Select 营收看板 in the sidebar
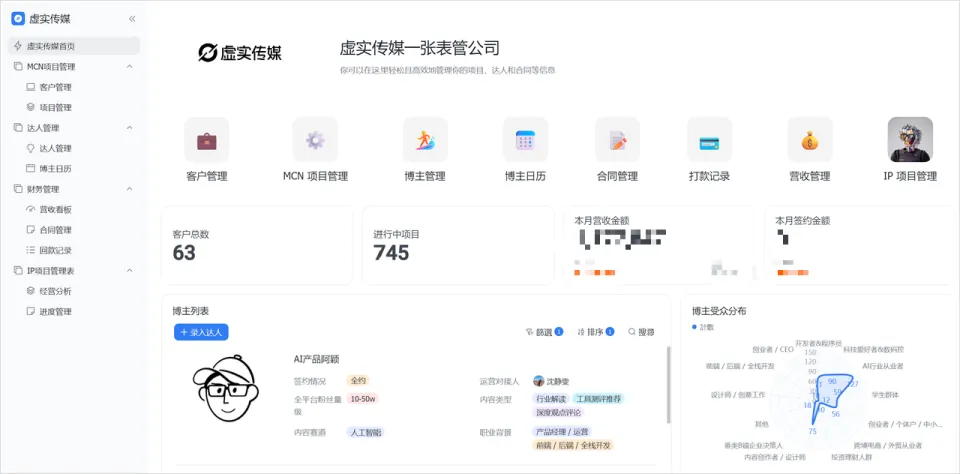The image size is (960, 474). [x=55, y=210]
